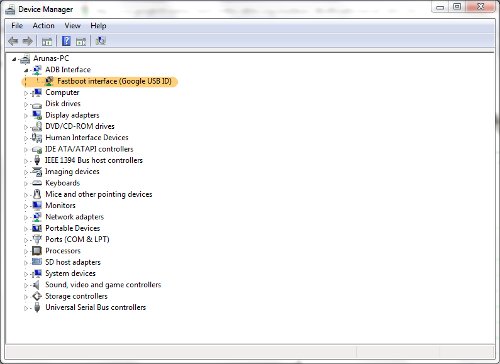Select the Storage controllers label

(x=76, y=296)
